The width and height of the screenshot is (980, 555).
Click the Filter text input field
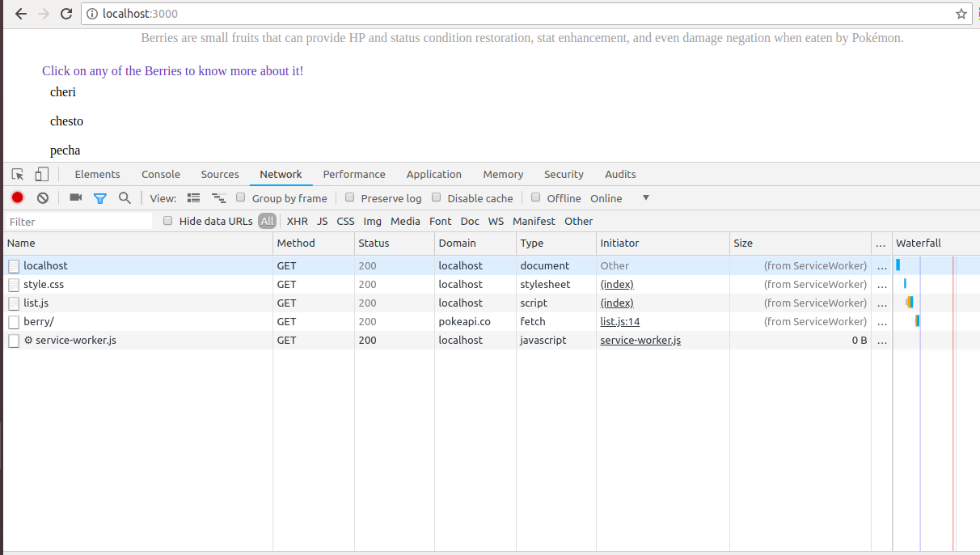79,222
